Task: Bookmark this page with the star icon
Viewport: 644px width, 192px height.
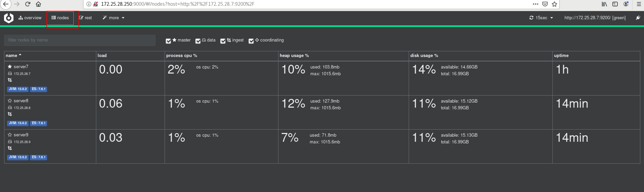Action: pyautogui.click(x=554, y=4)
